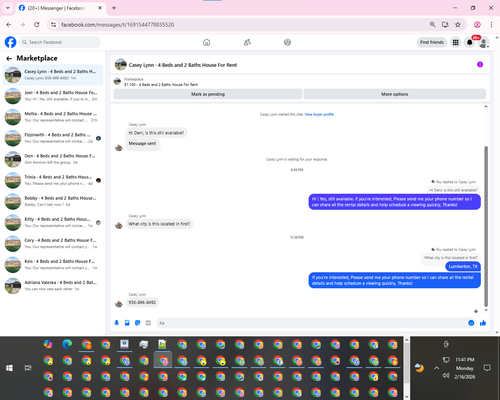
Task: Open the 11:41 PM clock and calendar
Action: tap(465, 368)
